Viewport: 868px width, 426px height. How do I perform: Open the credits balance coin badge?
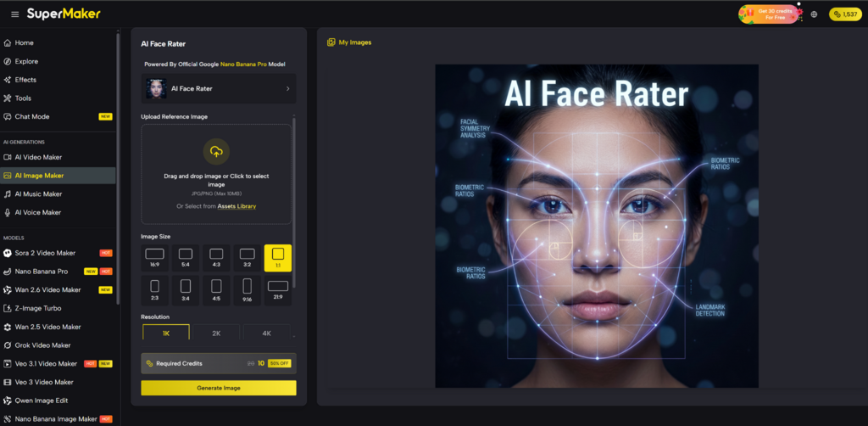tap(845, 14)
